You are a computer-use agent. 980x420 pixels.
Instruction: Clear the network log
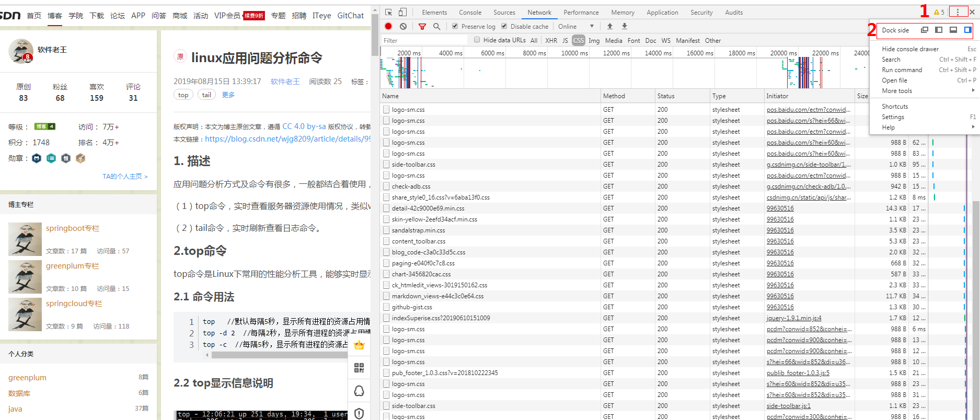pos(403,26)
